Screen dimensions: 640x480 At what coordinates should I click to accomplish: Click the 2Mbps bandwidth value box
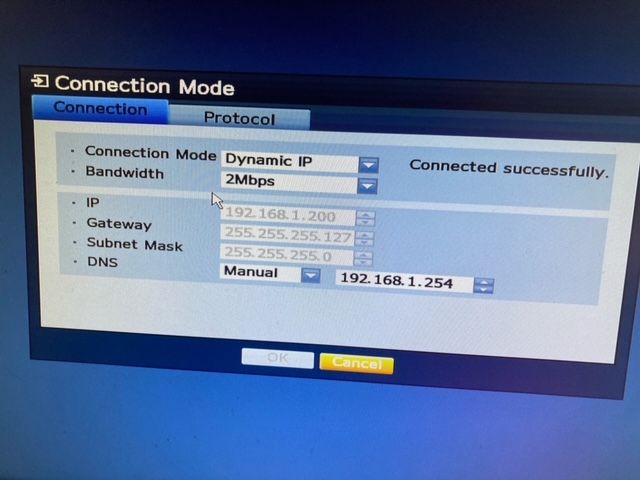pyautogui.click(x=288, y=182)
